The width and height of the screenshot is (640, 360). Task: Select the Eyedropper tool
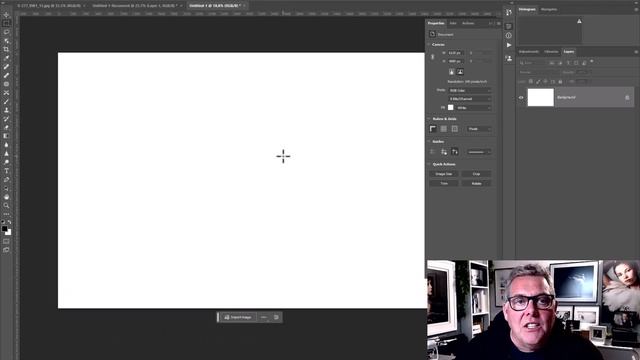click(6, 58)
